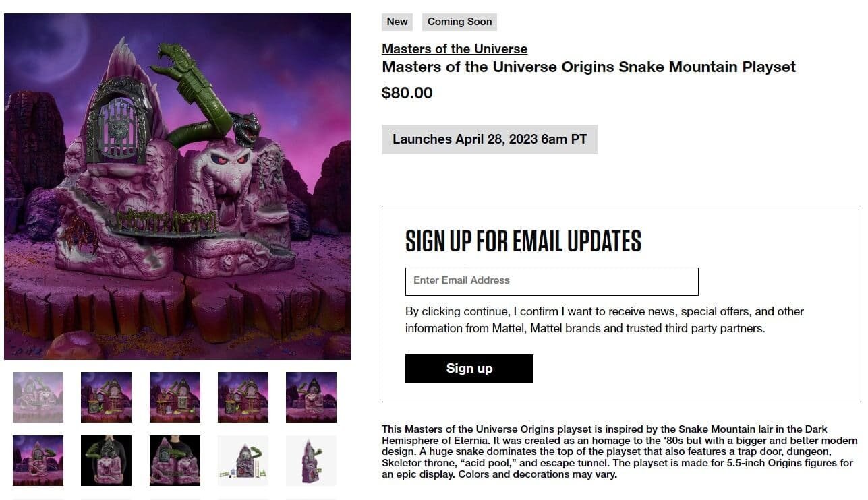Click the $80.00 price text

point(407,92)
